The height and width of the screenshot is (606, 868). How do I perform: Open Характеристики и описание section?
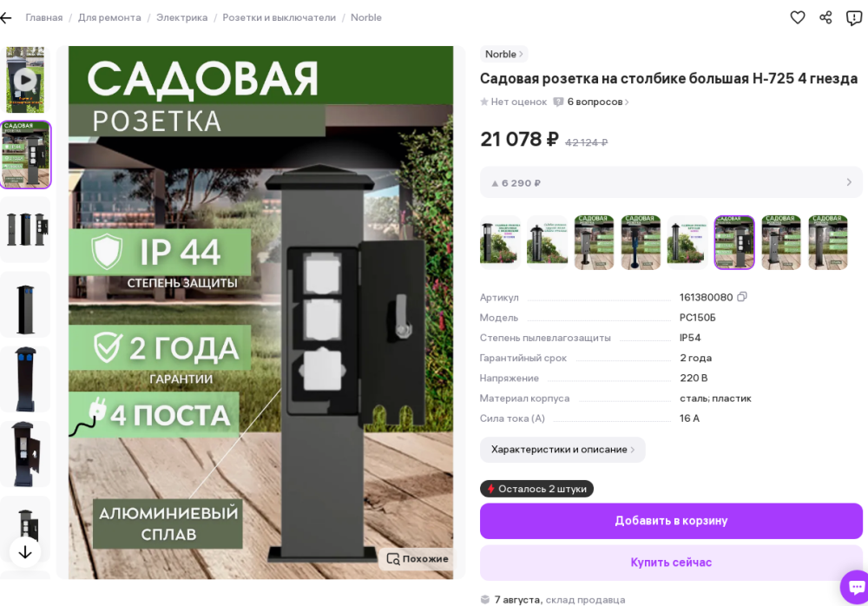point(562,449)
